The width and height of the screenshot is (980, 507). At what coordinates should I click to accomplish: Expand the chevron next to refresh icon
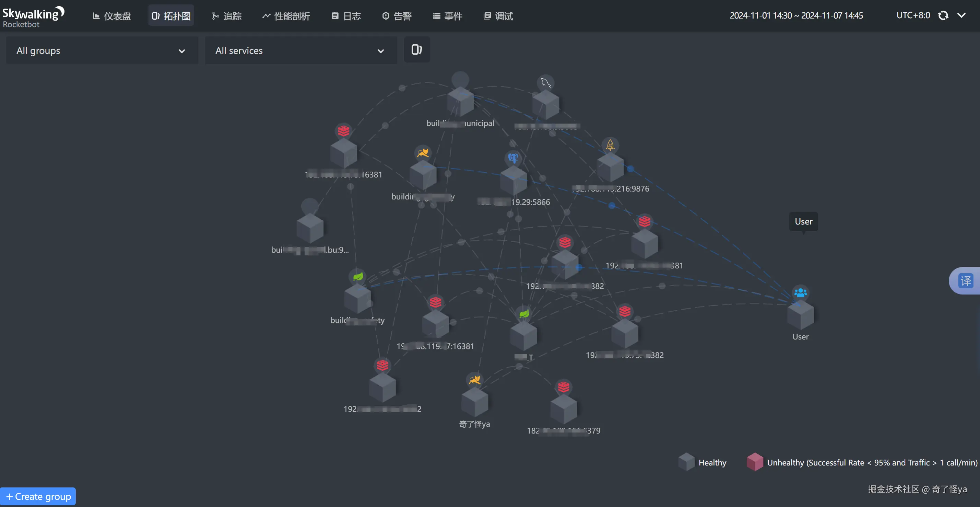[961, 15]
